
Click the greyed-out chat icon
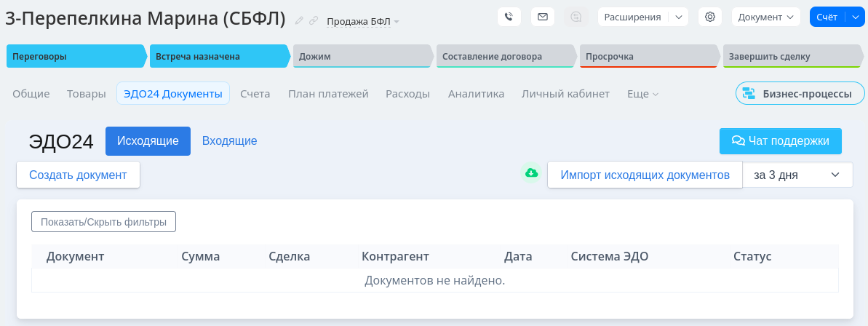[x=576, y=17]
